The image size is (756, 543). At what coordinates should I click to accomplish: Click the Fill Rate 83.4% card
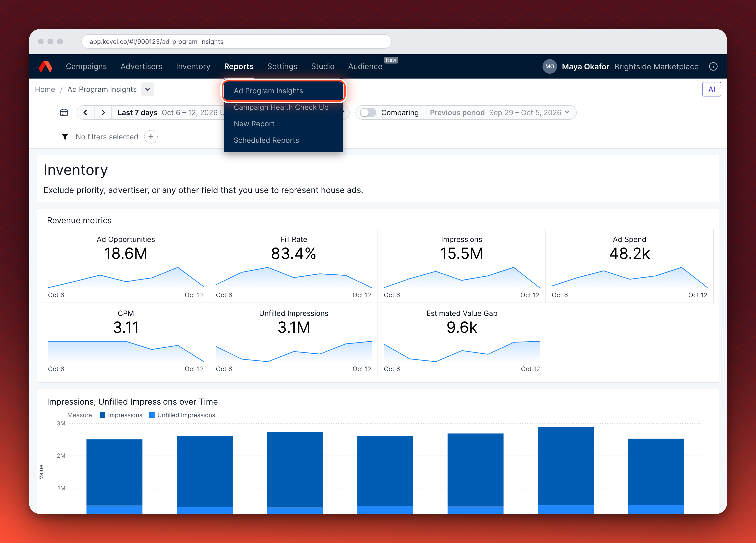click(x=294, y=266)
